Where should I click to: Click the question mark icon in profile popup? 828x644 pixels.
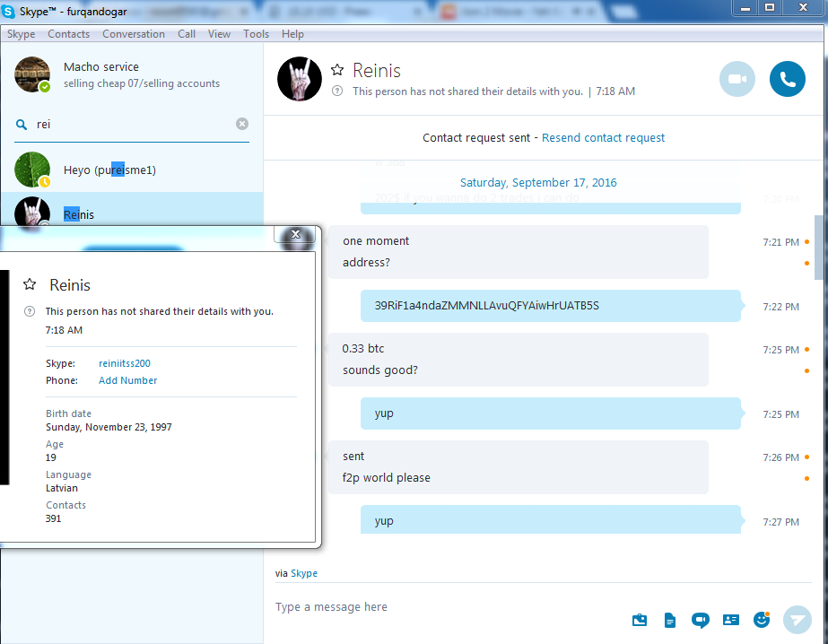(x=30, y=311)
